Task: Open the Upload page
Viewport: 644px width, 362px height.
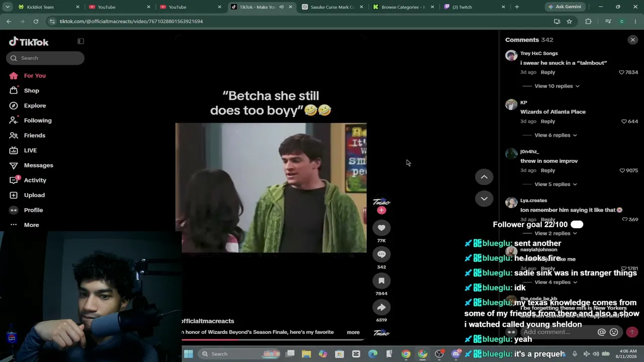Action: coord(34,195)
